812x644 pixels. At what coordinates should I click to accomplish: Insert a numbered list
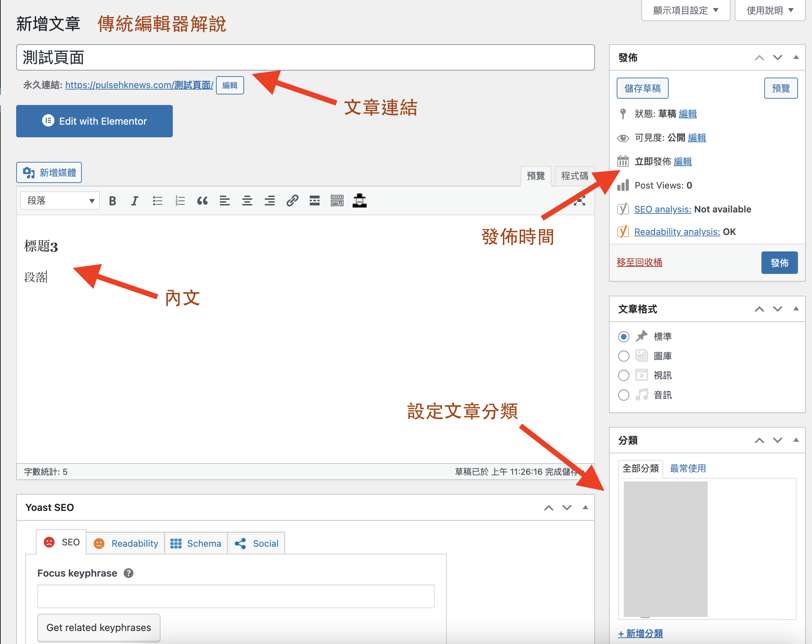180,201
